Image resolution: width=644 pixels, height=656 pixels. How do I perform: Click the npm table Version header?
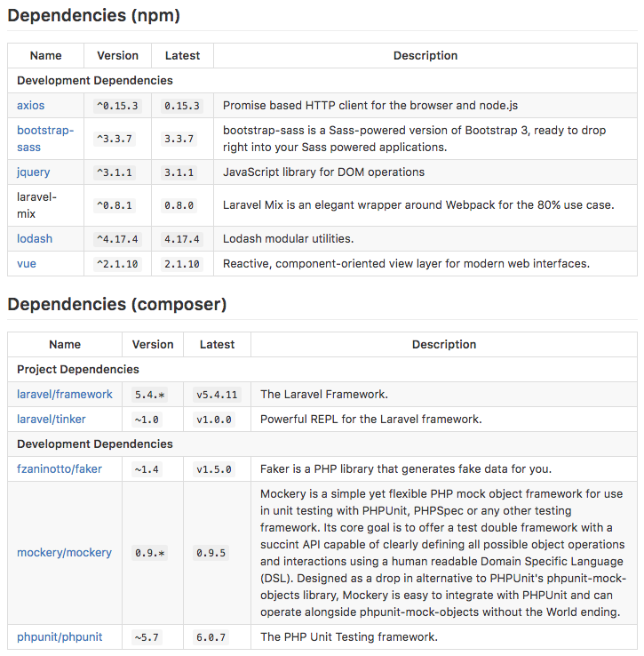pos(117,55)
